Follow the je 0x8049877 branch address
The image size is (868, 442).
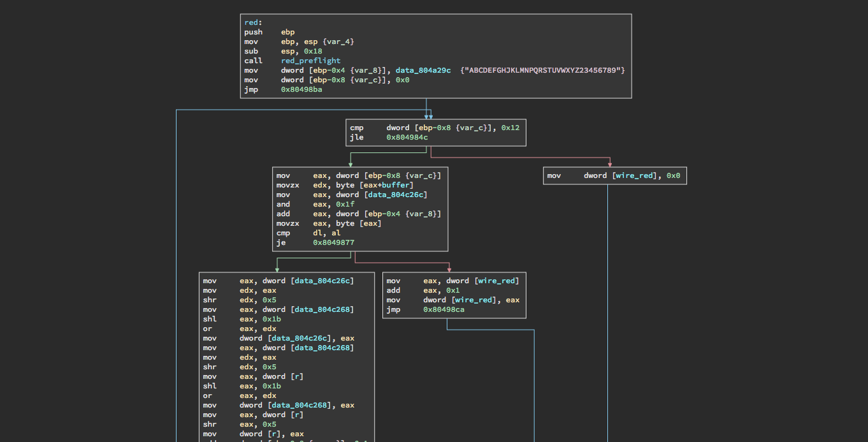coord(334,242)
